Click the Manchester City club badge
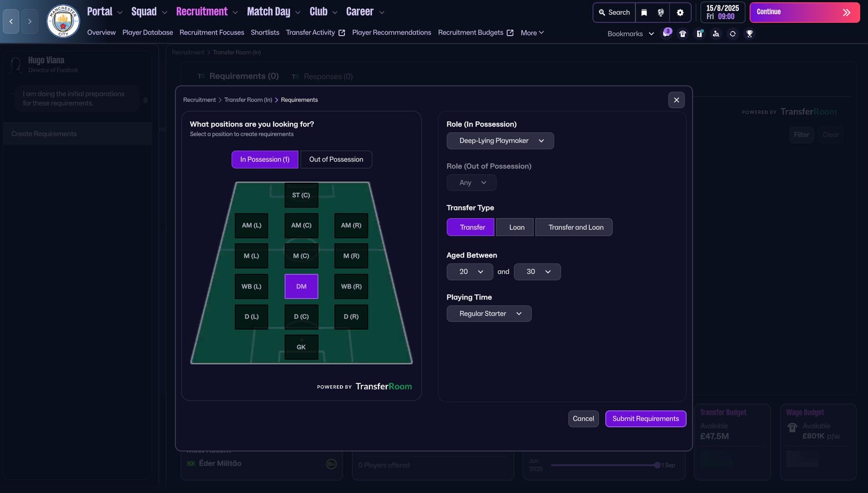This screenshot has width=868, height=493. click(63, 21)
